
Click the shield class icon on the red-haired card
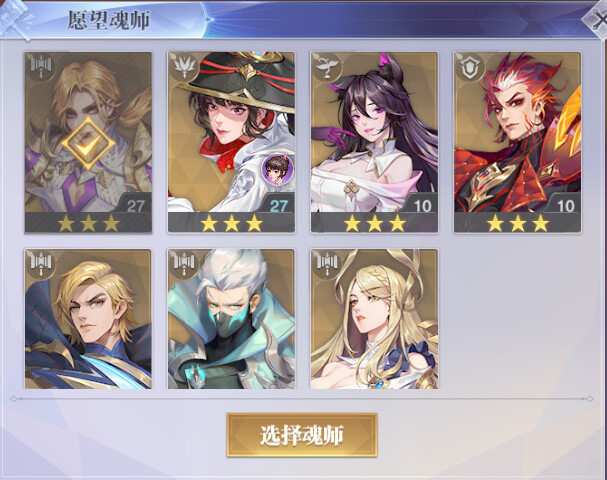pos(471,68)
